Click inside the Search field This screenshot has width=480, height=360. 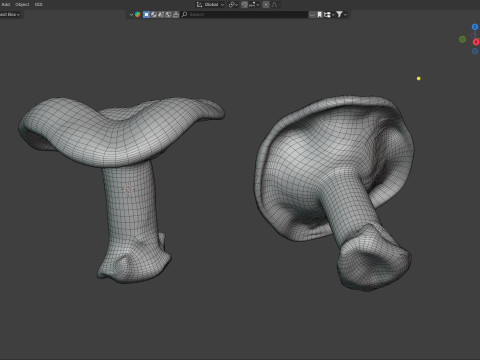tap(245, 14)
